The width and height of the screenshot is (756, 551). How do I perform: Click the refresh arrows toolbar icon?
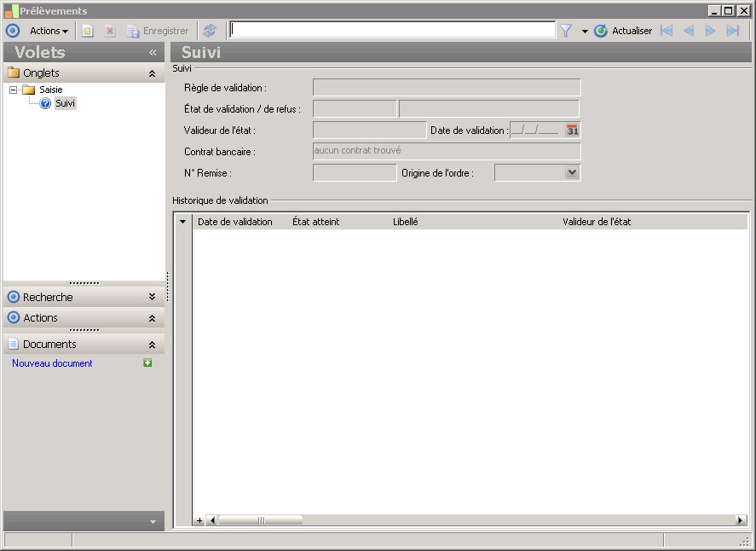209,31
